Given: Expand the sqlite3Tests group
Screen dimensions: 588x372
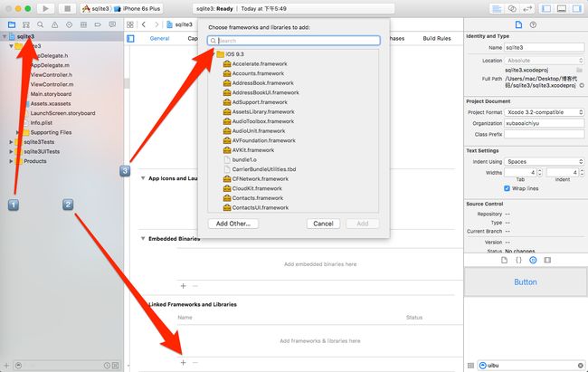Looking at the screenshot, I should pyautogui.click(x=11, y=142).
